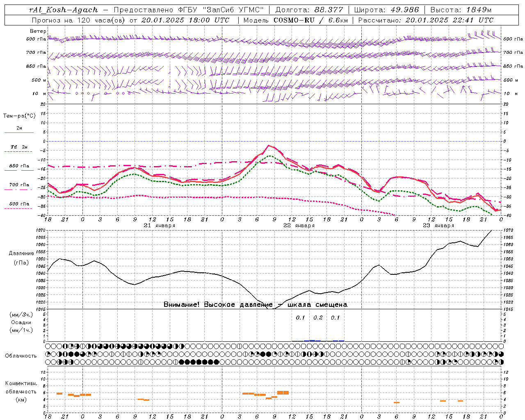Image resolution: width=525 pixels, height=420 pixels.
Task: Click the Долгота: 88.377 value
Action: [x=309, y=10]
